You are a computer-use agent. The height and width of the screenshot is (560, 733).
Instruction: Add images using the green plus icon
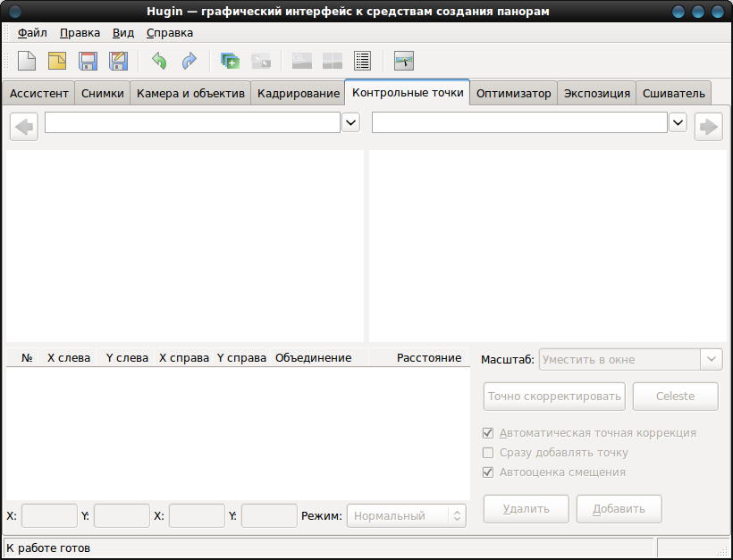tap(230, 61)
